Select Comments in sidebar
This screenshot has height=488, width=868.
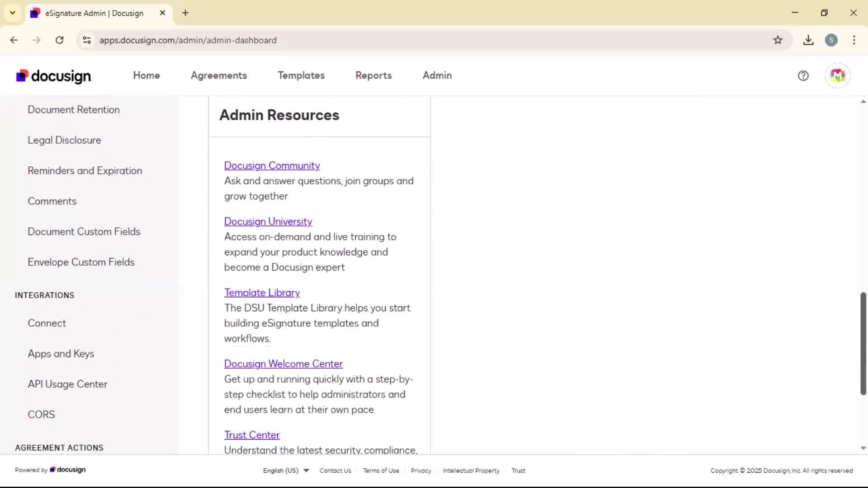52,201
